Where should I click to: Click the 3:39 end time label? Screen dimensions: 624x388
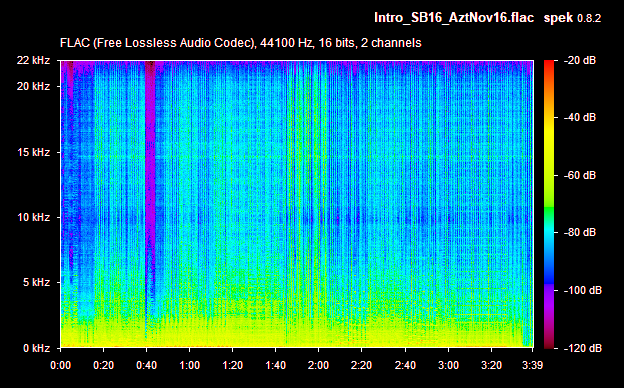coord(532,365)
